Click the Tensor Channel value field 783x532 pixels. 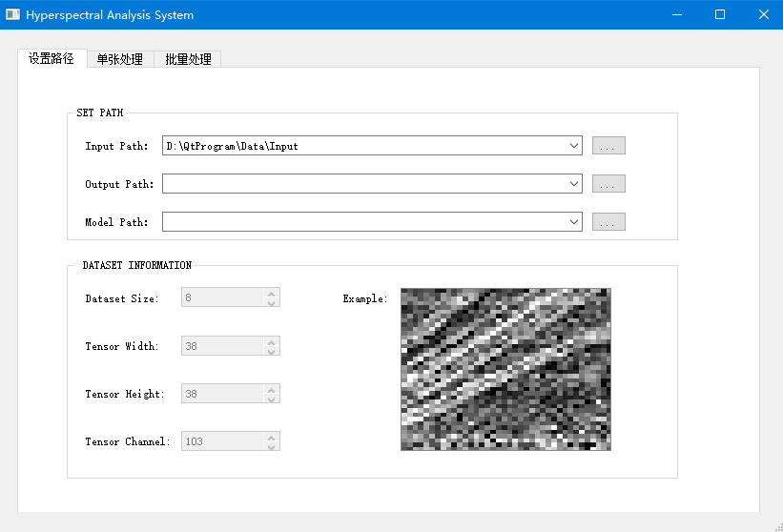(222, 441)
